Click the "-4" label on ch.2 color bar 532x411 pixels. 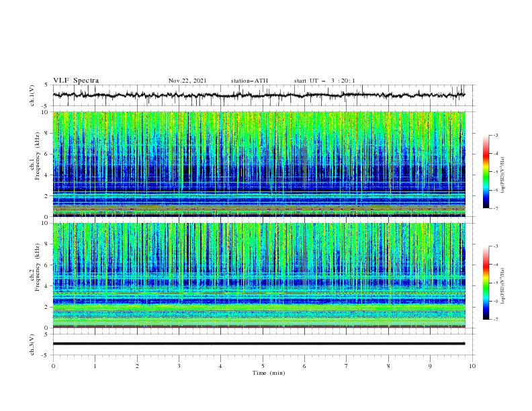tap(496, 265)
